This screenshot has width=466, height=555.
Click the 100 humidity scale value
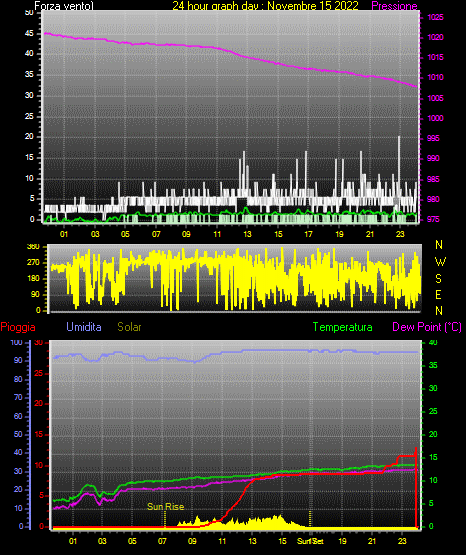coord(16,343)
